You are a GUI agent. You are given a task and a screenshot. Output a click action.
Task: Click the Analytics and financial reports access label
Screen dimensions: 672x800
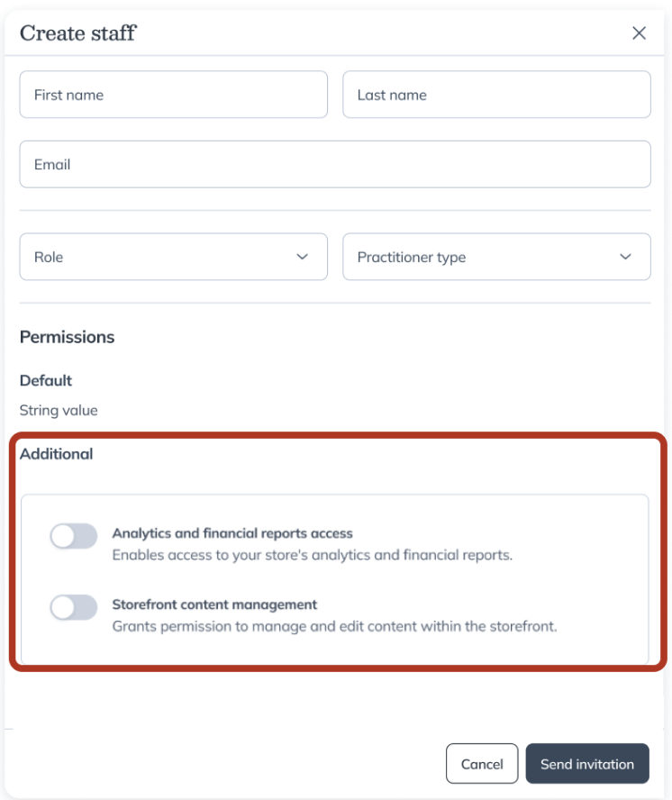click(232, 533)
